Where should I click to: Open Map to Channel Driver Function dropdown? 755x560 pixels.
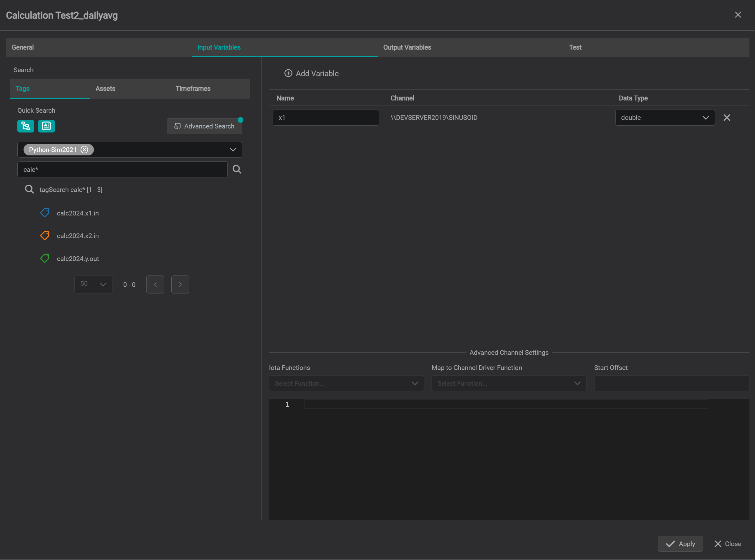(509, 383)
